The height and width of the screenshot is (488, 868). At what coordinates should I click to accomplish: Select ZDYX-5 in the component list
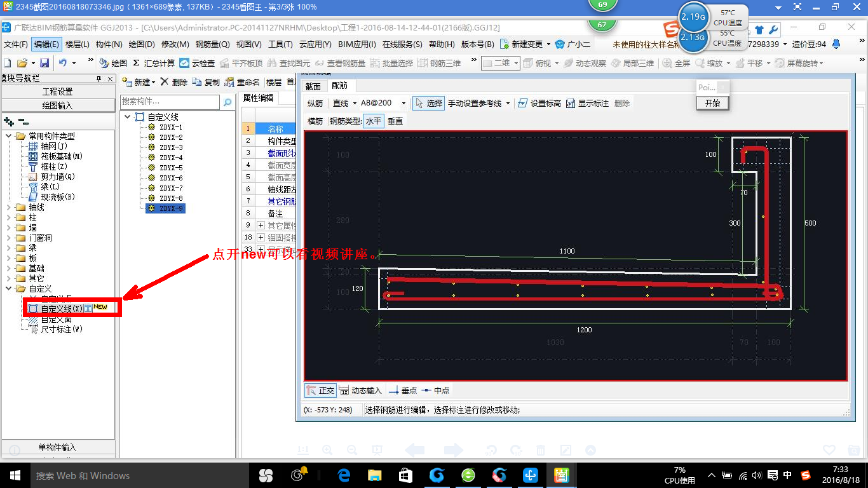point(171,168)
